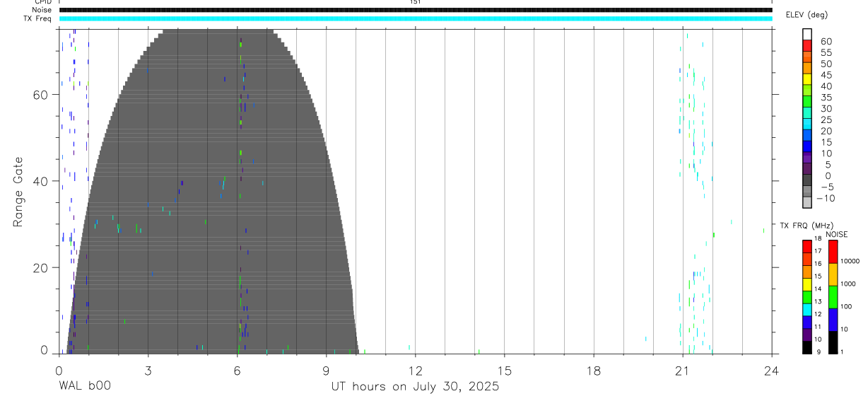The image size is (868, 401).
Task: Click the x-axis tick label '12'
Action: point(415,369)
